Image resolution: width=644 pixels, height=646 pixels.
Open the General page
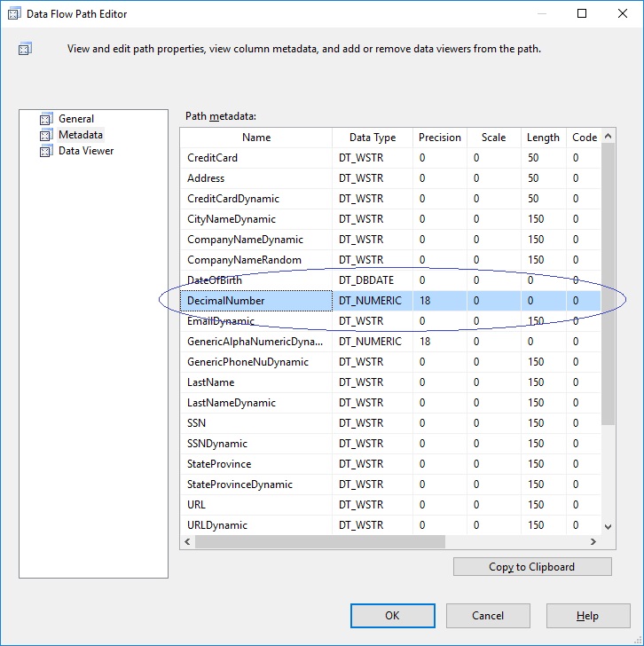[x=76, y=119]
